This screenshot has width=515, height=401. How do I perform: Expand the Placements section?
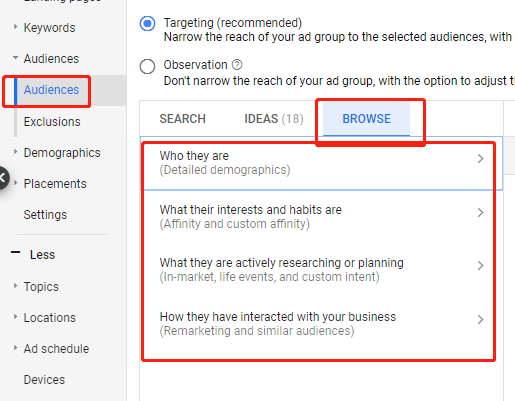point(15,183)
